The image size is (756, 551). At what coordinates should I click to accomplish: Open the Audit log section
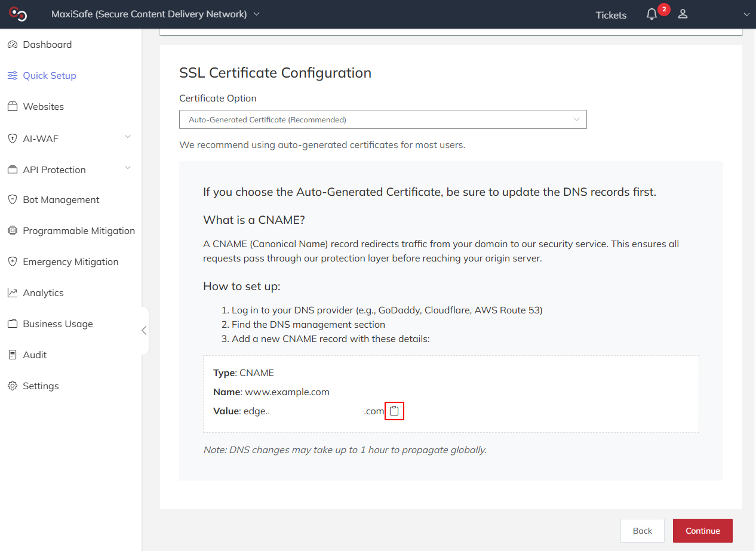coord(35,355)
